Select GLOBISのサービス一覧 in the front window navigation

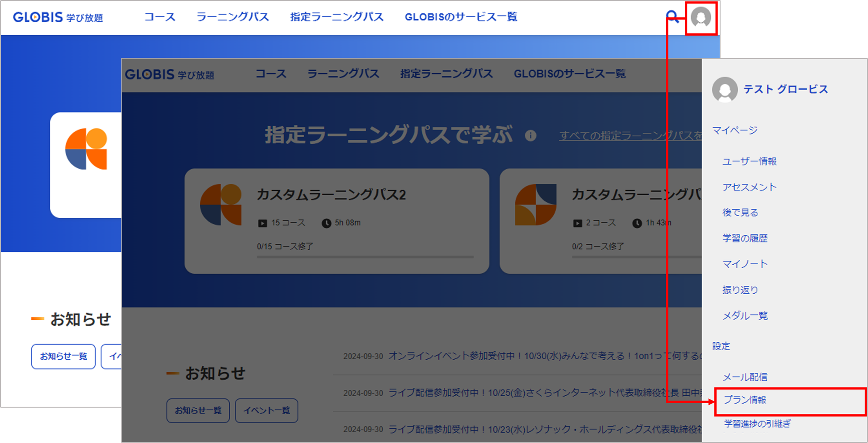tap(570, 74)
